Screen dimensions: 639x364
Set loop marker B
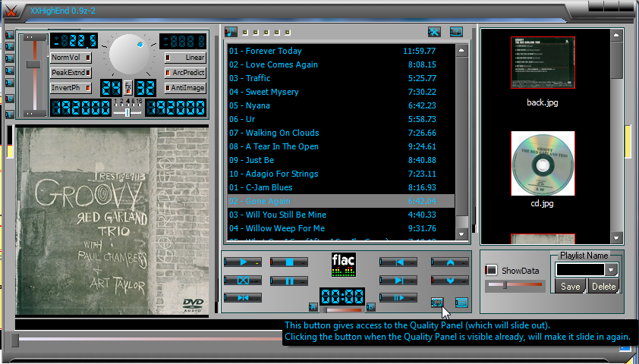click(x=370, y=307)
